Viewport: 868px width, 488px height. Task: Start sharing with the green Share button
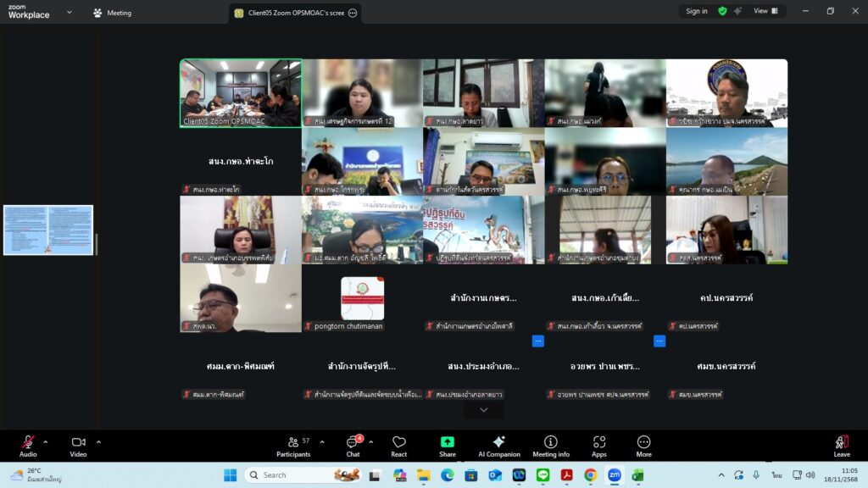[447, 446]
